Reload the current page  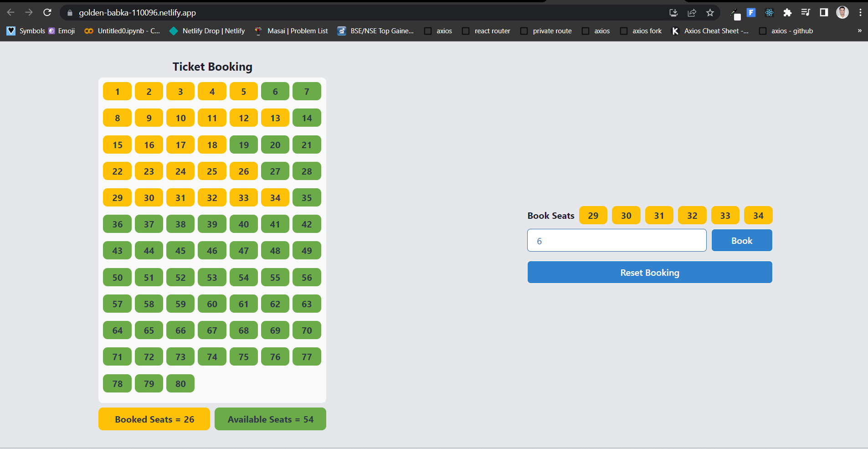47,12
